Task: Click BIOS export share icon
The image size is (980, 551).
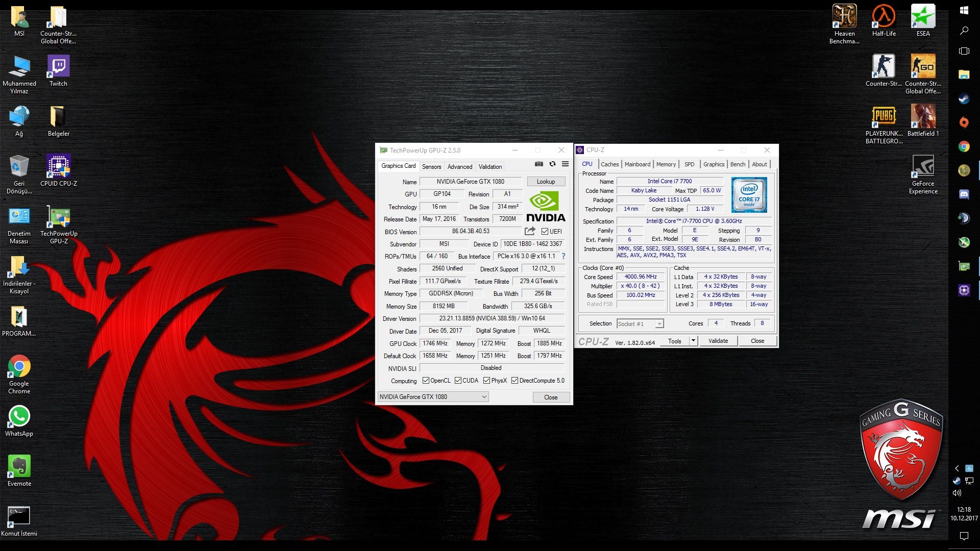Action: click(x=530, y=231)
